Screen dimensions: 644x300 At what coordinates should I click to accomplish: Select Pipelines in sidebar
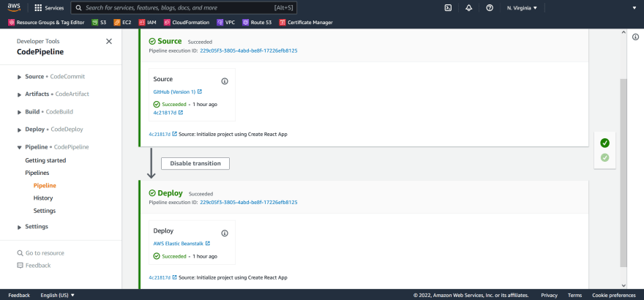(37, 173)
